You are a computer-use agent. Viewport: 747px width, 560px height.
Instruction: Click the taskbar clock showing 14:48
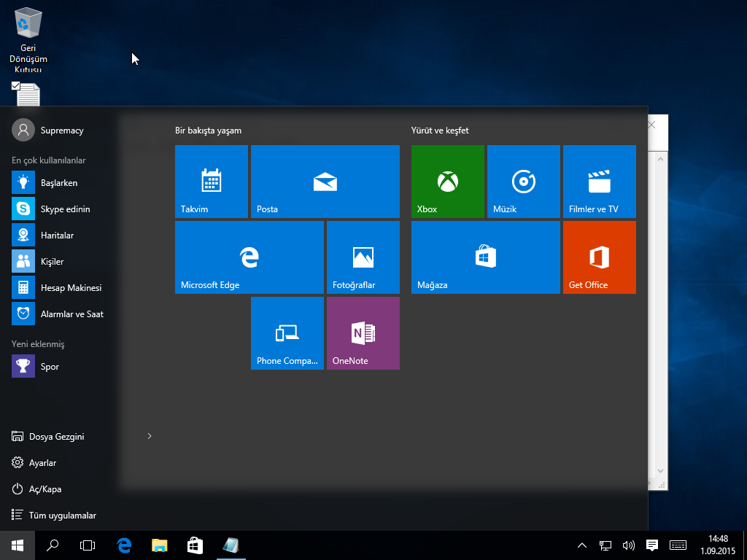(x=718, y=545)
